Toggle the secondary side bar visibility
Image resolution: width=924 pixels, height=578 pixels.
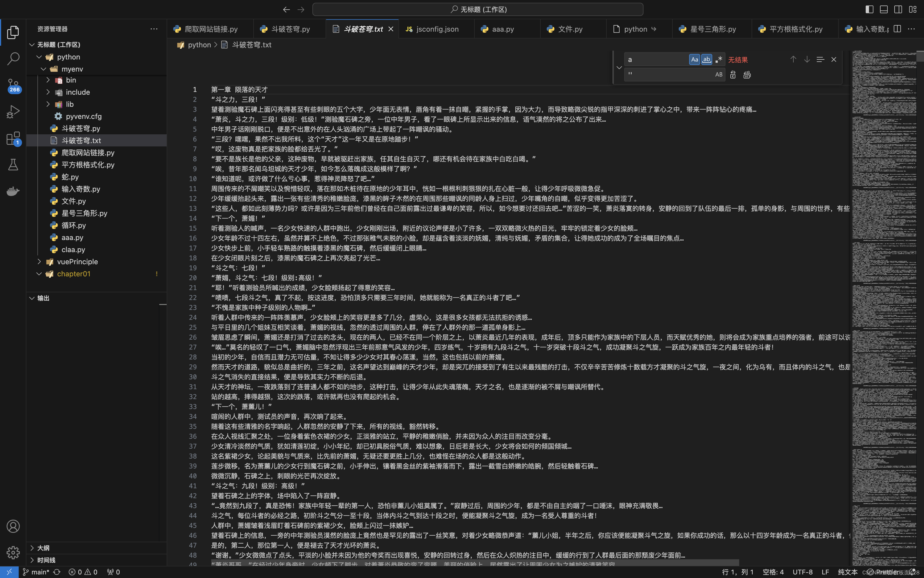(898, 10)
